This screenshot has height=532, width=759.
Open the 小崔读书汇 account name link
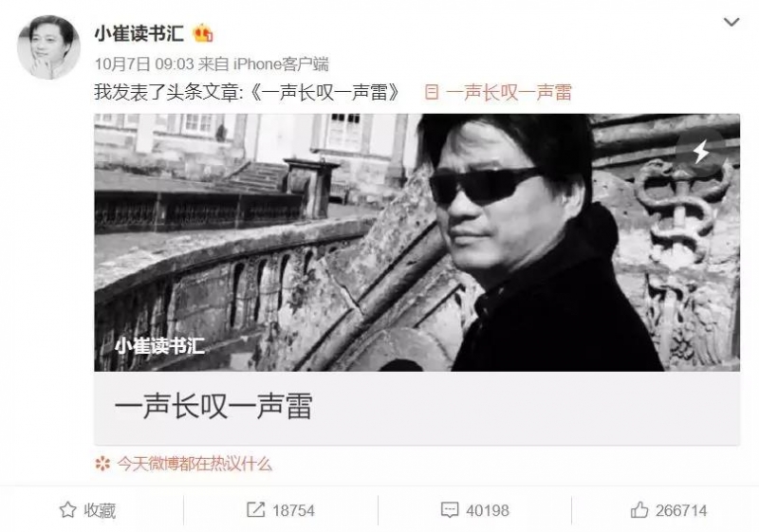point(139,34)
